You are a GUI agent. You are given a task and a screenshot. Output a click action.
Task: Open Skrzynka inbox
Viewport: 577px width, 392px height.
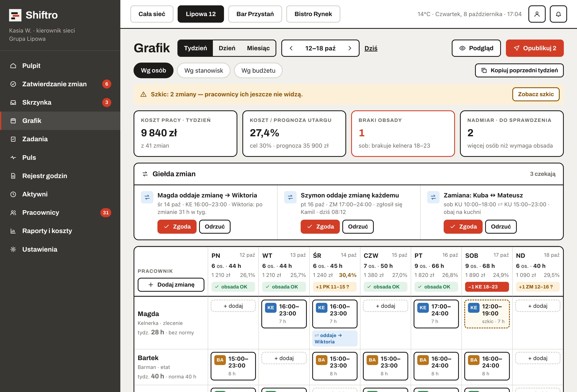pyautogui.click(x=60, y=103)
